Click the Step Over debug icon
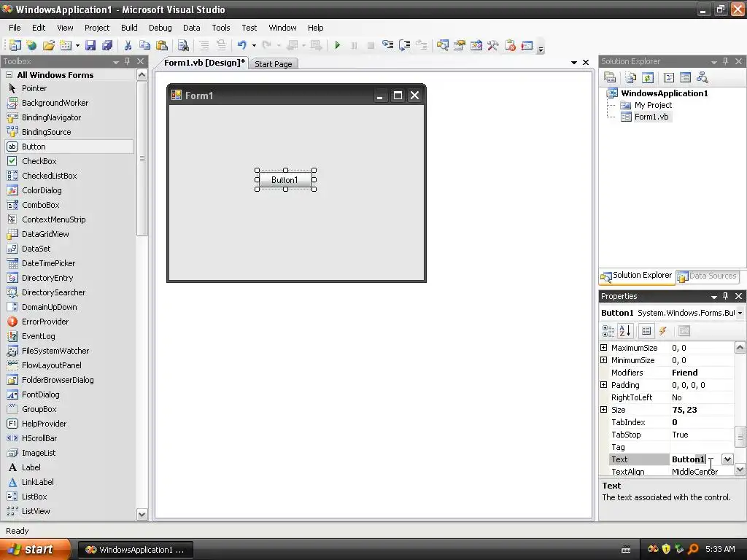 [404, 45]
